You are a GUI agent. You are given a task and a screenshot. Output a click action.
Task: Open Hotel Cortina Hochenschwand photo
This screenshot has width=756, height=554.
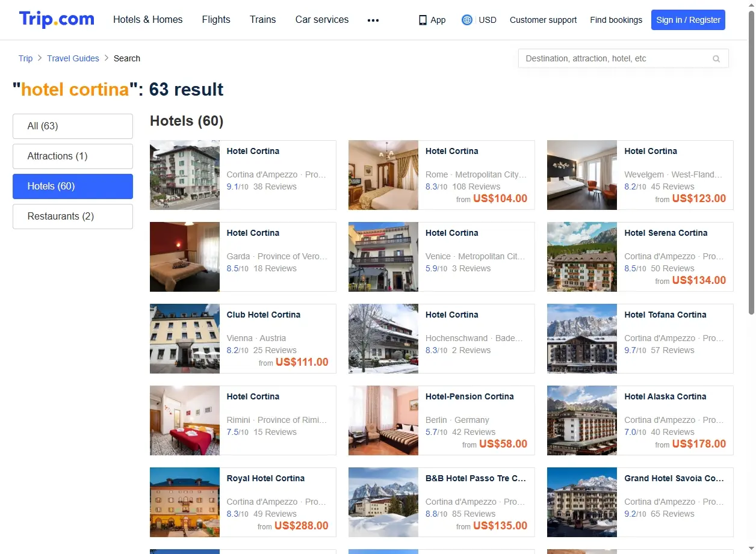coord(383,339)
